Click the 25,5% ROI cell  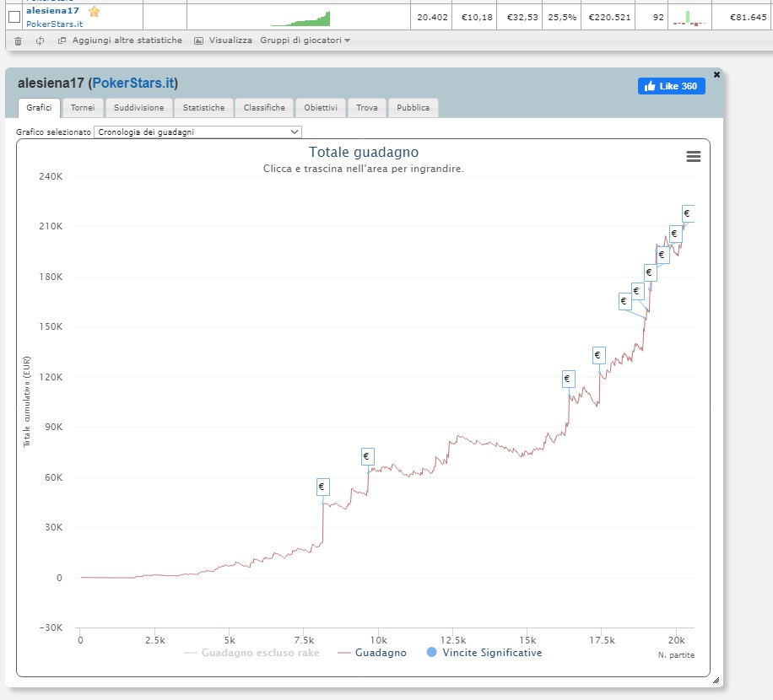[x=562, y=17]
